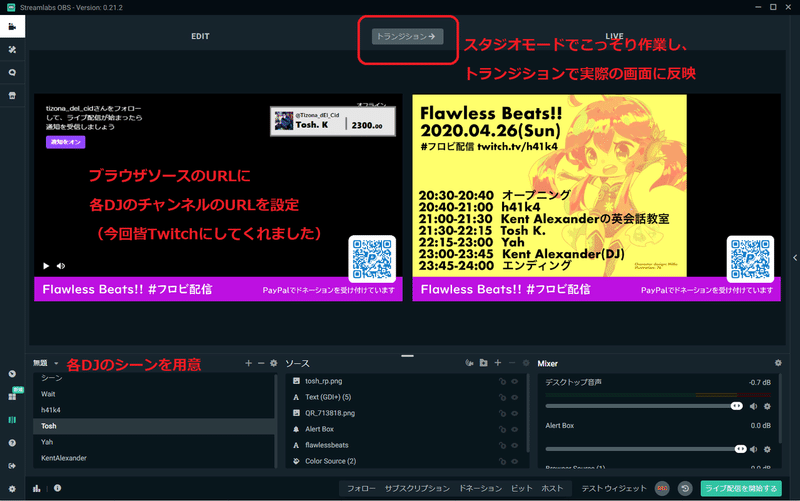Open scene settings gear icon
The height and width of the screenshot is (501, 800).
coord(273,363)
